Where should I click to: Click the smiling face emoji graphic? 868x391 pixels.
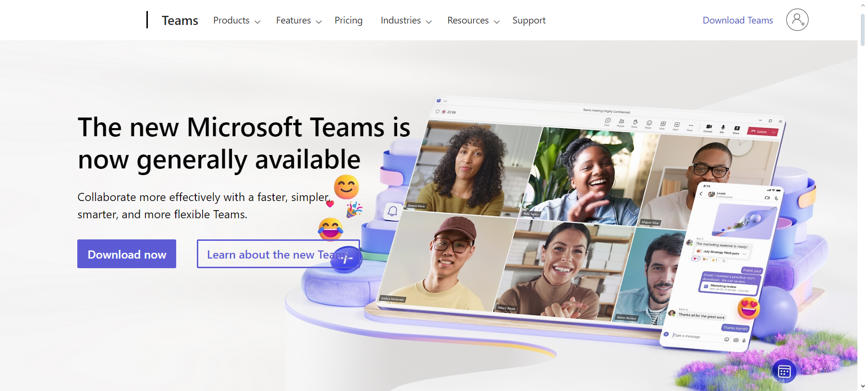[x=347, y=187]
